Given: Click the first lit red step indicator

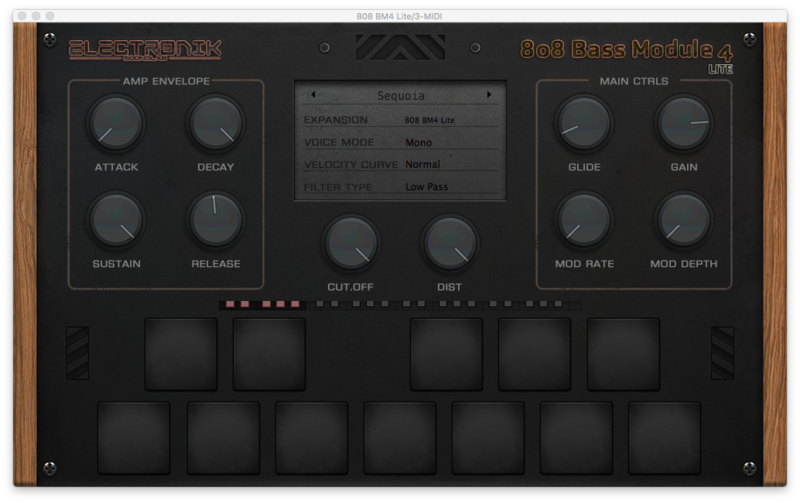Looking at the screenshot, I should [230, 304].
